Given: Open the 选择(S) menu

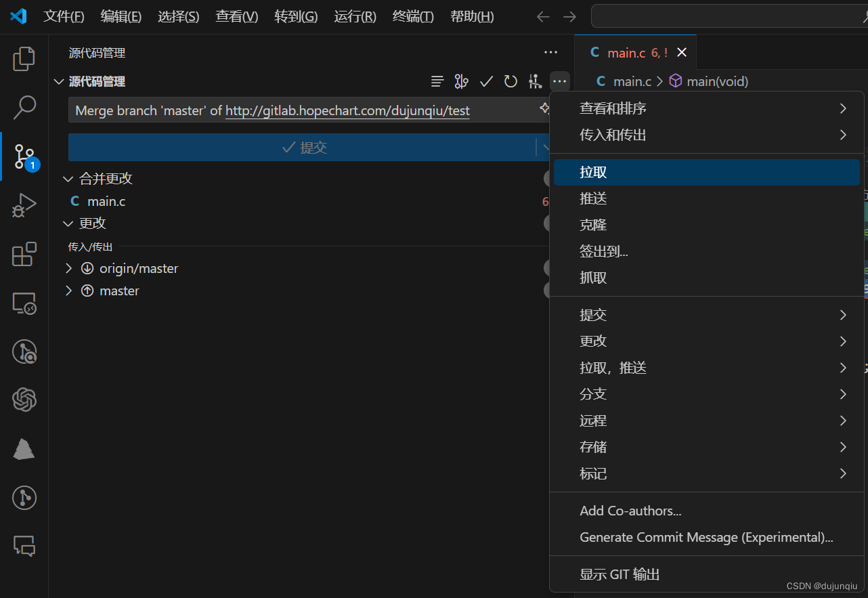Looking at the screenshot, I should (179, 17).
